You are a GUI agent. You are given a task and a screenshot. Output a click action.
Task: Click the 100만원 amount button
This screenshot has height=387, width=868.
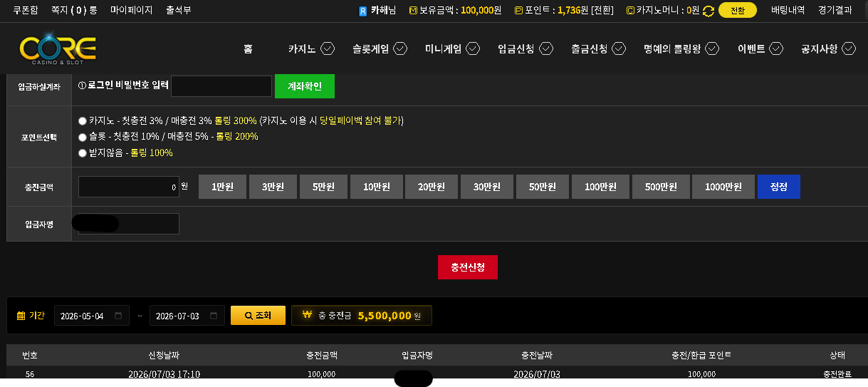pyautogui.click(x=600, y=187)
